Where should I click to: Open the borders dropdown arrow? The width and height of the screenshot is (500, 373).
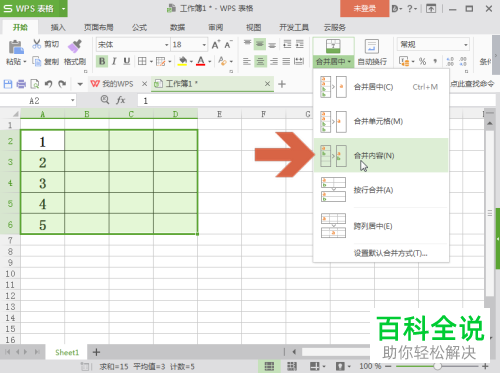(151, 62)
